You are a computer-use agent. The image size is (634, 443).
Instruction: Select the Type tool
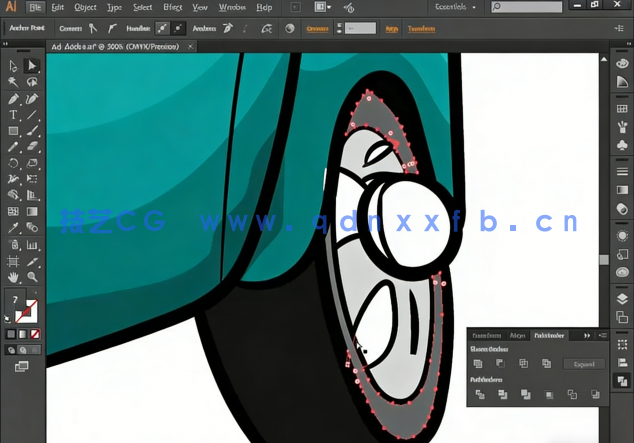click(x=13, y=115)
